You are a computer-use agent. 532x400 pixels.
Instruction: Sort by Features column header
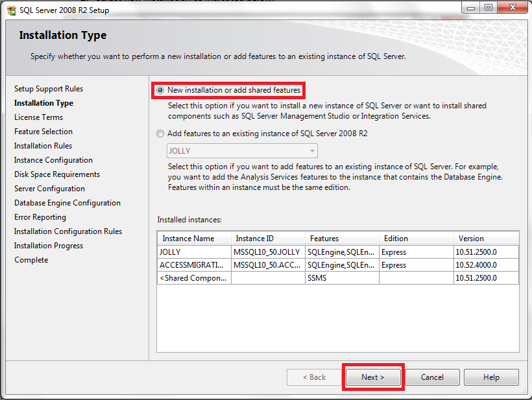click(342, 239)
